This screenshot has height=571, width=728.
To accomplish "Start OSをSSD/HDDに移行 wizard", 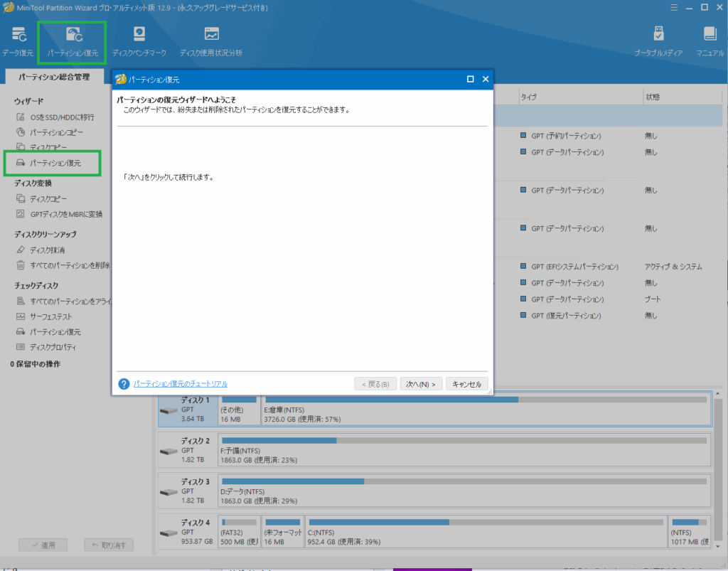I will pos(61,117).
